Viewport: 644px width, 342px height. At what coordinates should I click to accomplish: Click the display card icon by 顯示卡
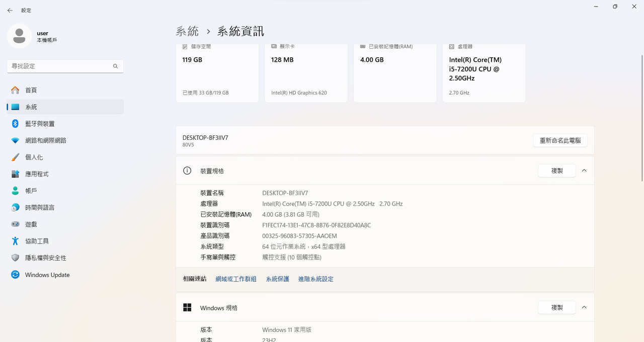274,46
